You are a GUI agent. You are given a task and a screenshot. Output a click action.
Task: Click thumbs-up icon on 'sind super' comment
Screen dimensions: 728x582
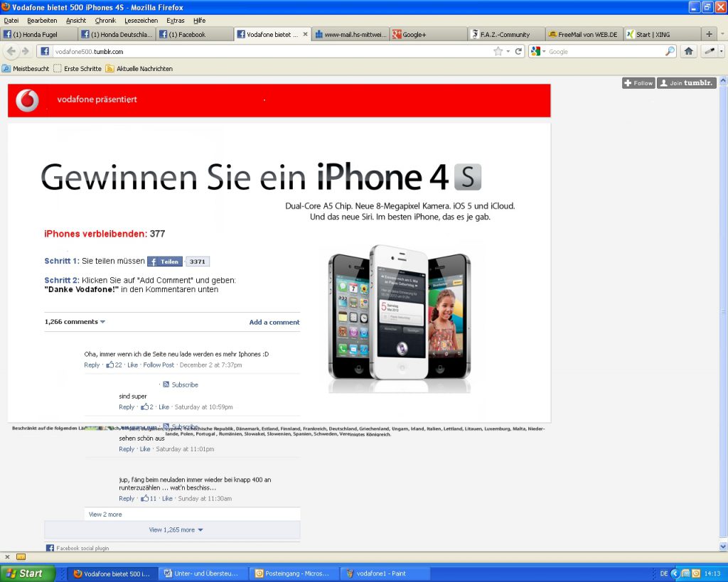pyautogui.click(x=145, y=407)
